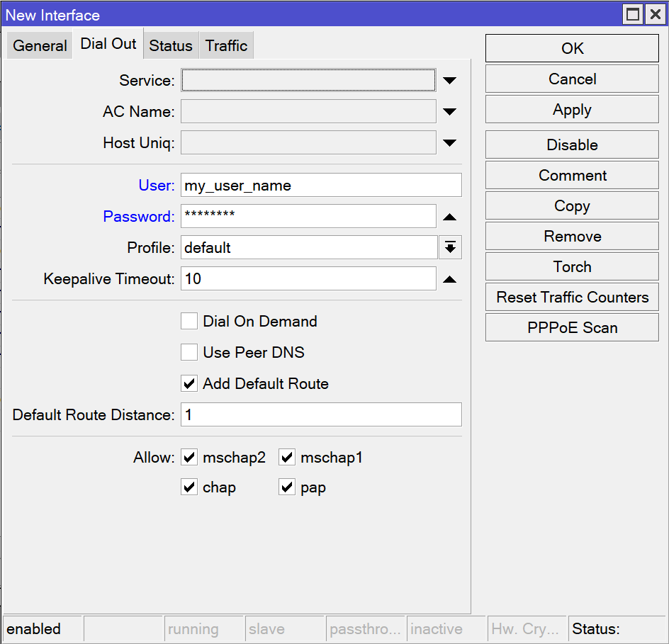Click the PPPoE Scan button
Viewport: 669px width, 644px height.
[572, 328]
